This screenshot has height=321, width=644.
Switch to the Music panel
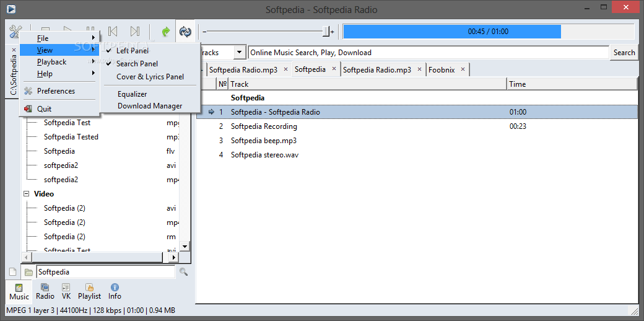(x=19, y=291)
